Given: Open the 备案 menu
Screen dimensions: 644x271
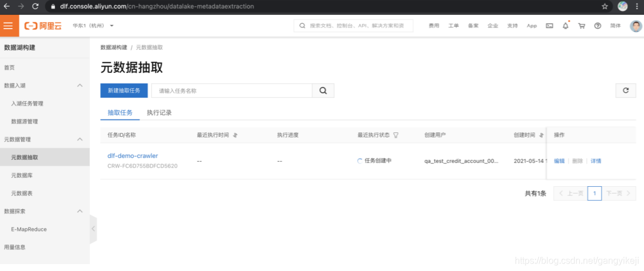Looking at the screenshot, I should (473, 26).
